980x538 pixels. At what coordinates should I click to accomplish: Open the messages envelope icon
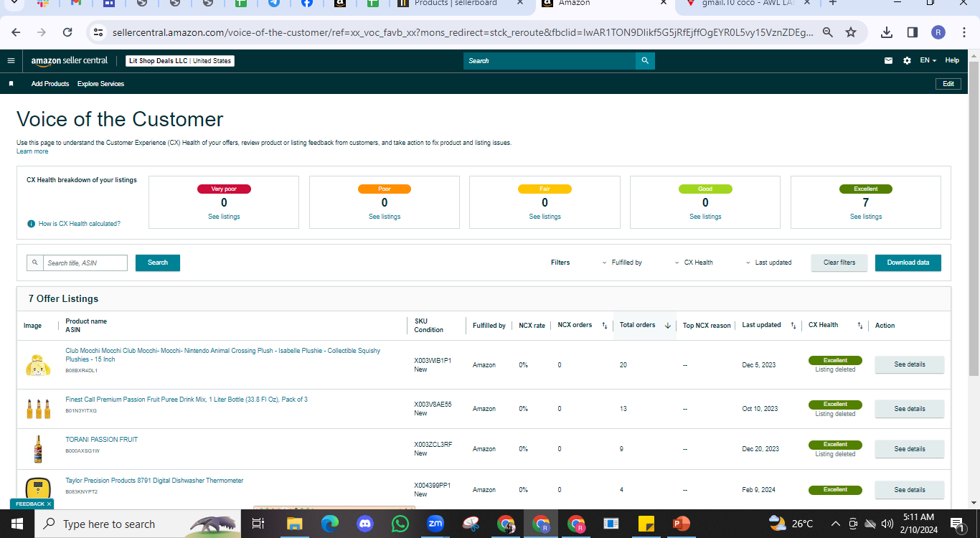pyautogui.click(x=889, y=61)
